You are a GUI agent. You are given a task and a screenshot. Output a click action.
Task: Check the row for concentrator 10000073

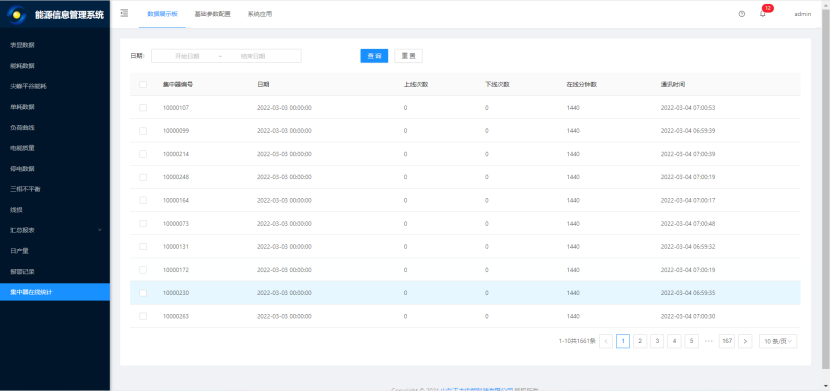(x=143, y=223)
